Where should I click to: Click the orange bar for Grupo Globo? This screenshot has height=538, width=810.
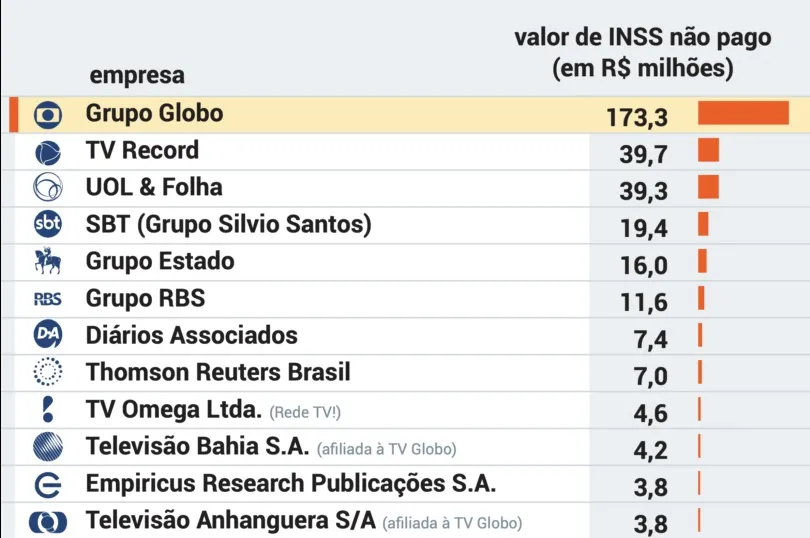click(743, 113)
